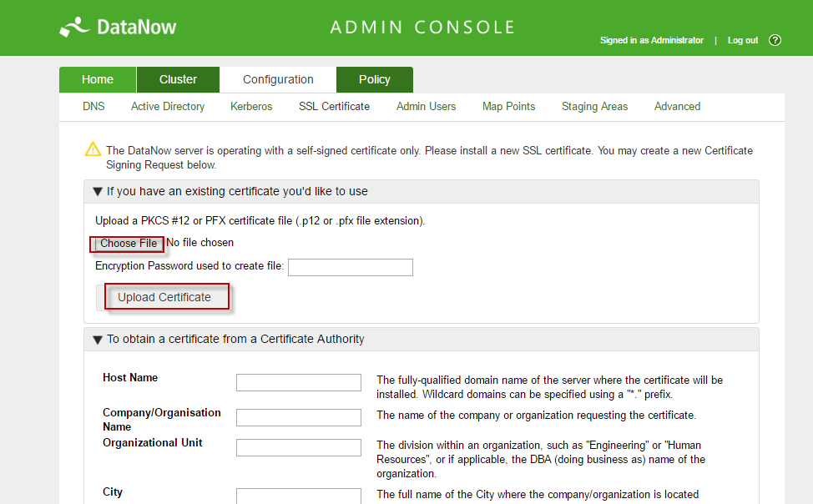Focus the City input field

point(299,496)
